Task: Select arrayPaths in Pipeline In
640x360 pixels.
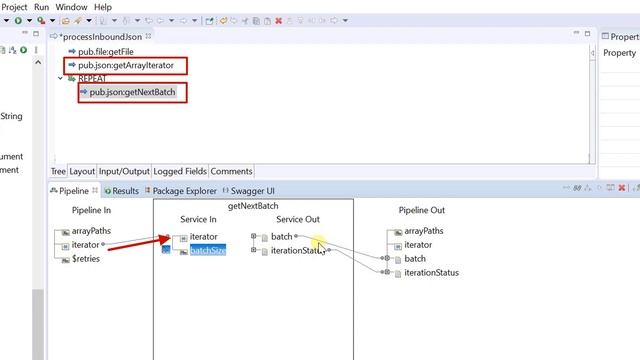Action: [91, 231]
